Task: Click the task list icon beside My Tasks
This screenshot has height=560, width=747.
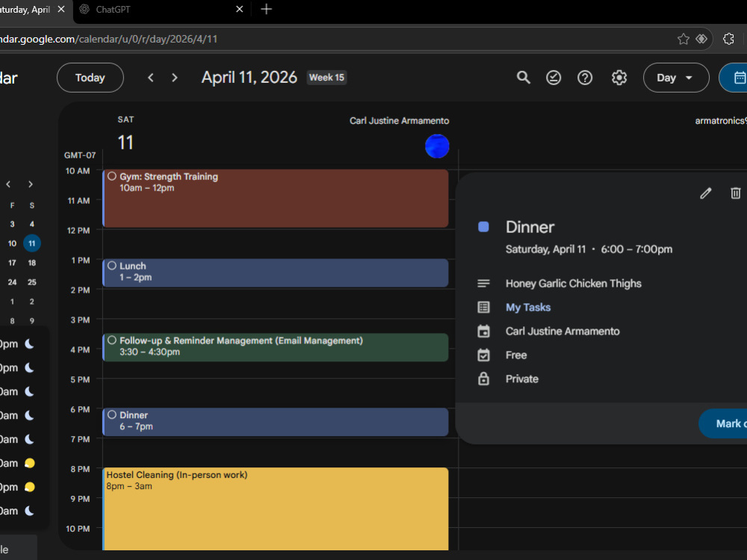Action: coord(483,307)
